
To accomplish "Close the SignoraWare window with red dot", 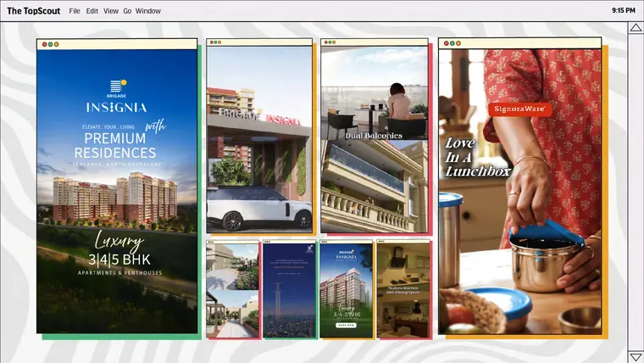I will [x=446, y=43].
